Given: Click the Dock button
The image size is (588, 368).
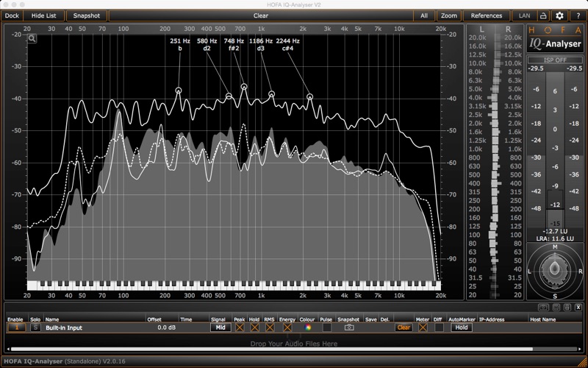Looking at the screenshot, I should click(x=12, y=15).
